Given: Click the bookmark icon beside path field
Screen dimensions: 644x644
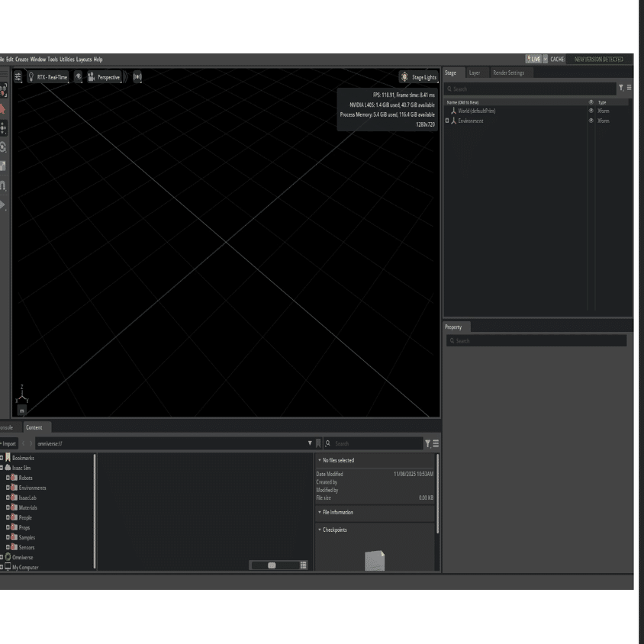Looking at the screenshot, I should point(318,443).
